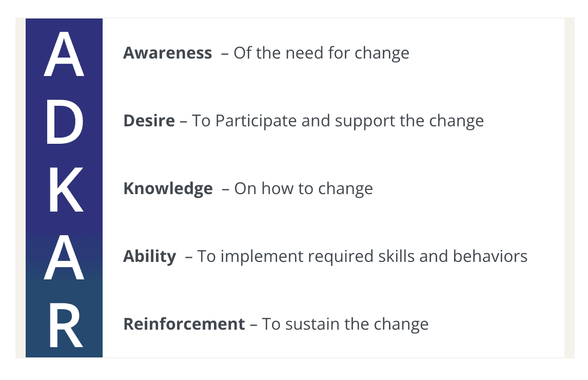Click the large letter R beside Reinforcement
Screen dimensions: 588x380
coord(65,325)
